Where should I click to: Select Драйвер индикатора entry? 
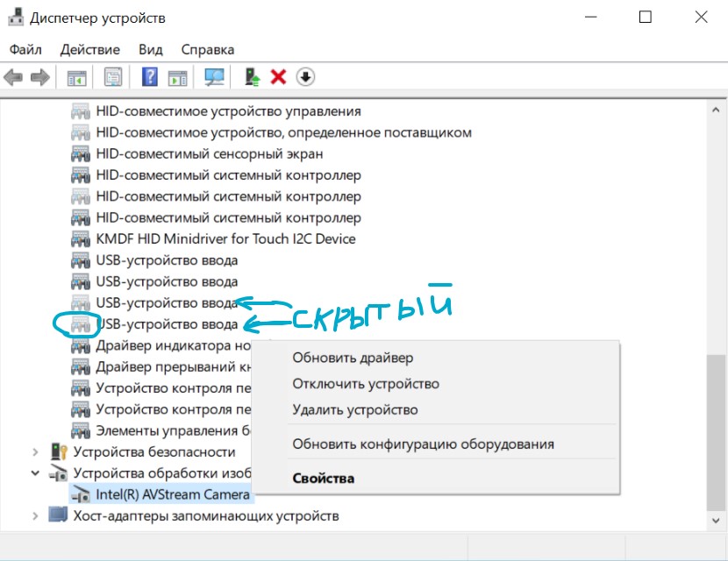(x=173, y=345)
